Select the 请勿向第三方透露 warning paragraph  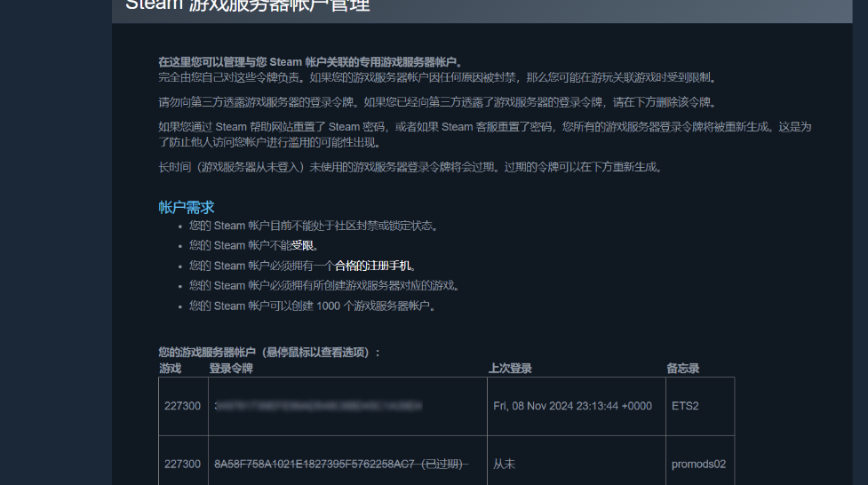coord(438,102)
